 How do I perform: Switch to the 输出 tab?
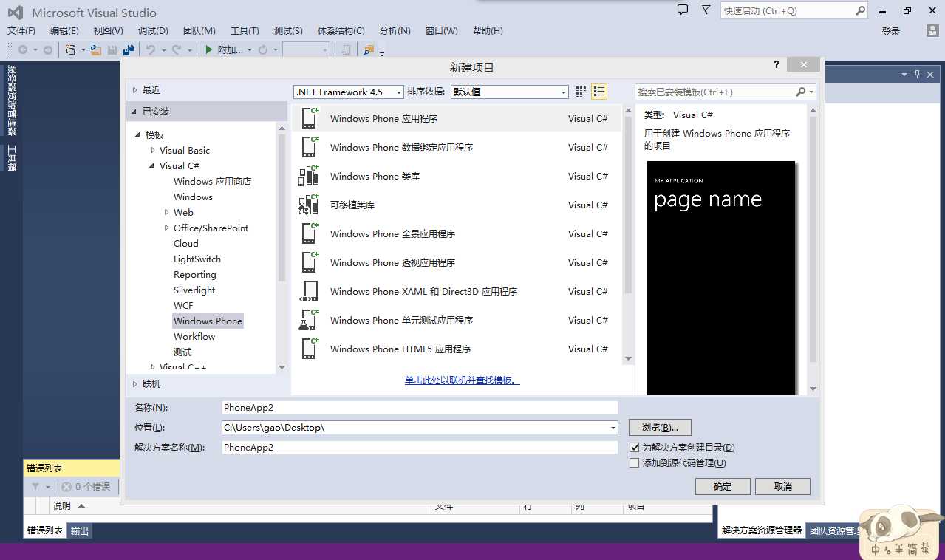pyautogui.click(x=80, y=531)
